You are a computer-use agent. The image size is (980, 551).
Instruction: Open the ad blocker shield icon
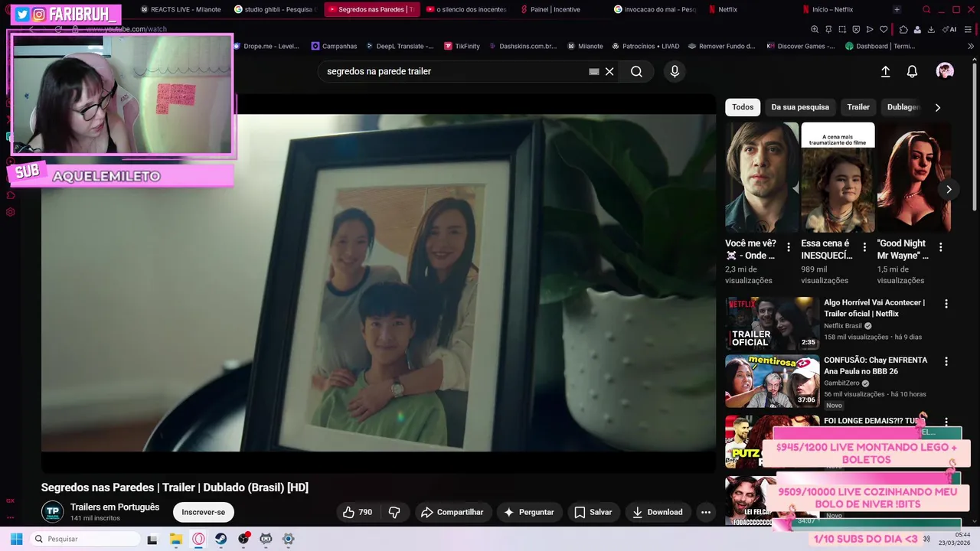(x=856, y=30)
